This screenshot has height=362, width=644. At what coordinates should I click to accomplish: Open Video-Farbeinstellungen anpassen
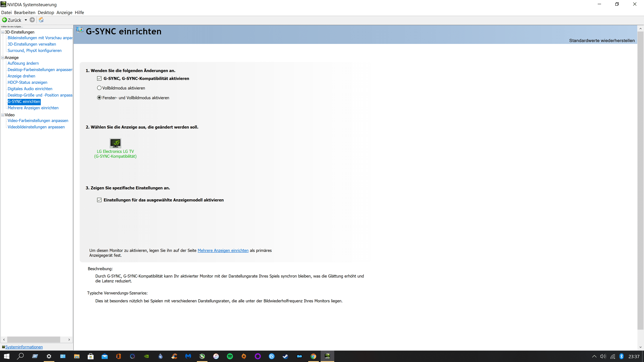click(38, 121)
